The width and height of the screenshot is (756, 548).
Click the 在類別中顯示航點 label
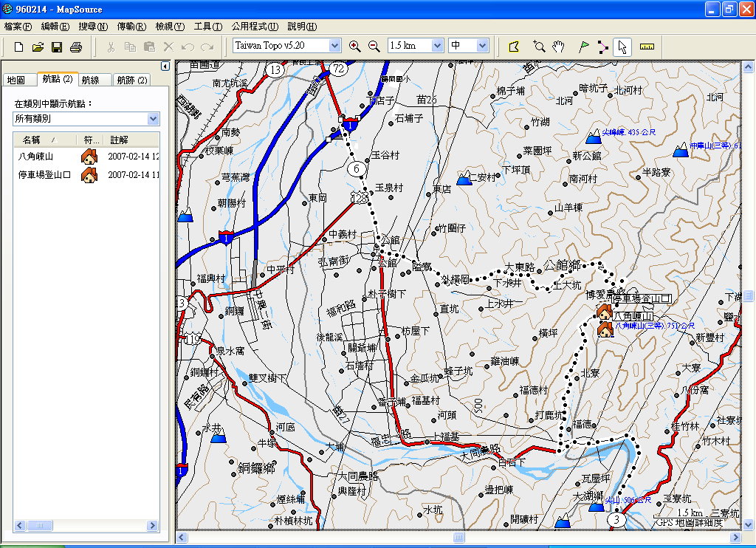tap(53, 103)
